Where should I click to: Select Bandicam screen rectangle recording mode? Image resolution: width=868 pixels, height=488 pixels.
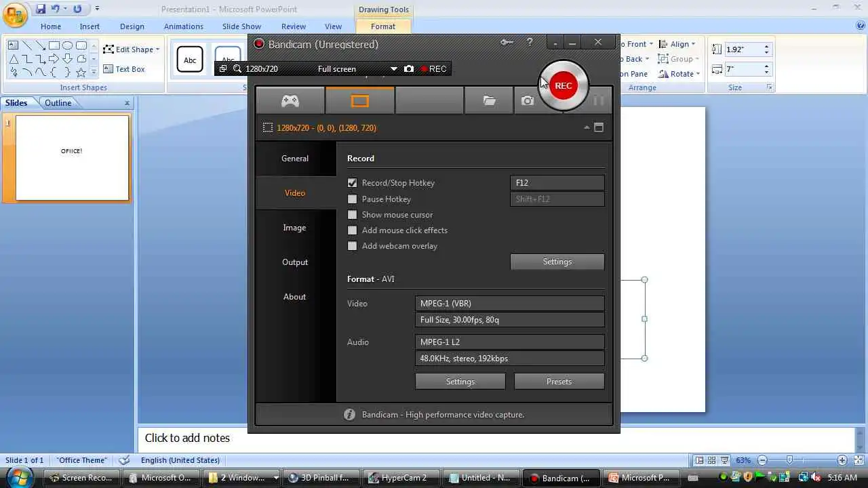(360, 101)
